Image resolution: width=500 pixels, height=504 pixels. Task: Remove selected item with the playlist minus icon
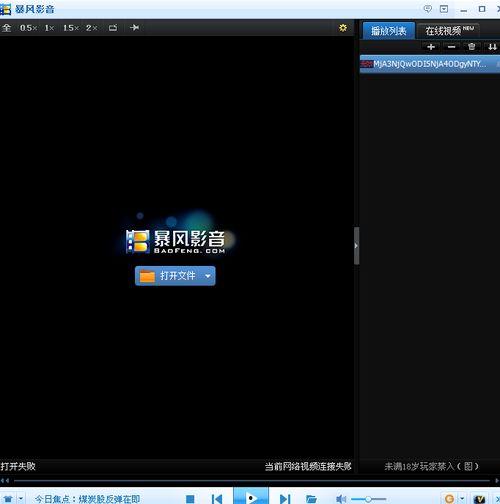coord(451,47)
